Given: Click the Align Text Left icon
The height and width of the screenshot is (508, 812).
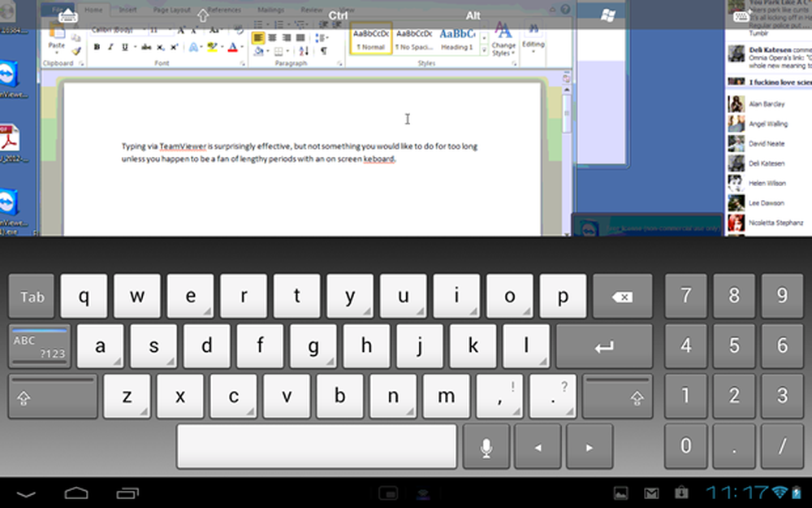Looking at the screenshot, I should [x=258, y=38].
